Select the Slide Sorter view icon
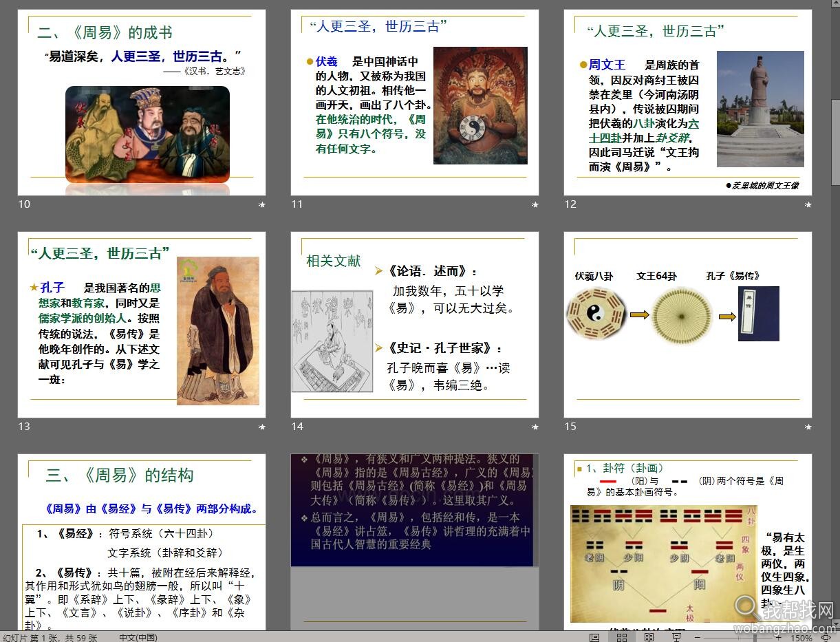The image size is (840, 642). [x=622, y=638]
